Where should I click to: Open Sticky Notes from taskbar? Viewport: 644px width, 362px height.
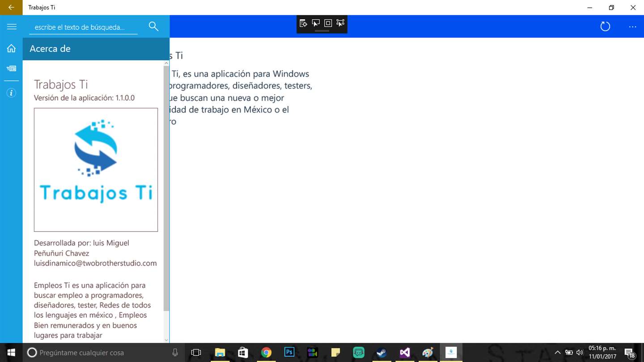tap(335, 353)
